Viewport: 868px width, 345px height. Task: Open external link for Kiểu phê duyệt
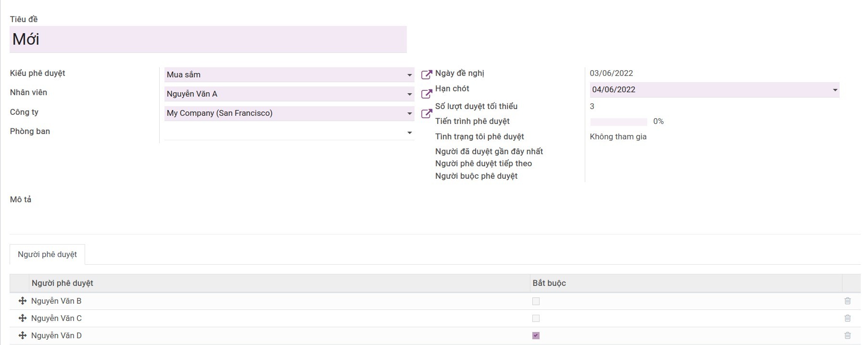coord(427,74)
